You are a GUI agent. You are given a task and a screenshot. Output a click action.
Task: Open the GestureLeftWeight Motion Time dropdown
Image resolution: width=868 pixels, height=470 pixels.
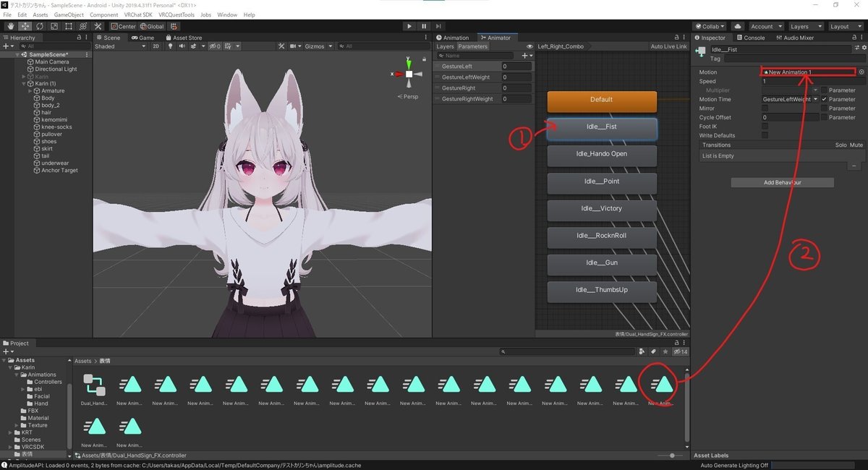790,99
